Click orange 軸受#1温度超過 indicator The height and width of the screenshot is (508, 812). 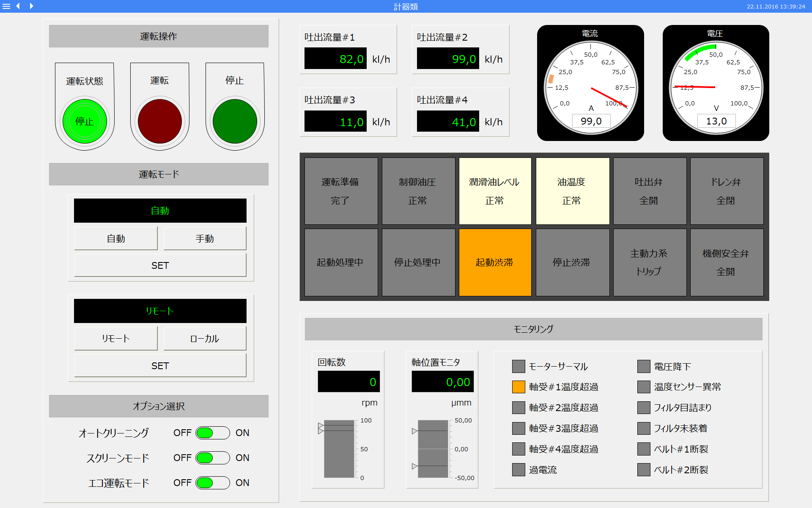tap(518, 387)
